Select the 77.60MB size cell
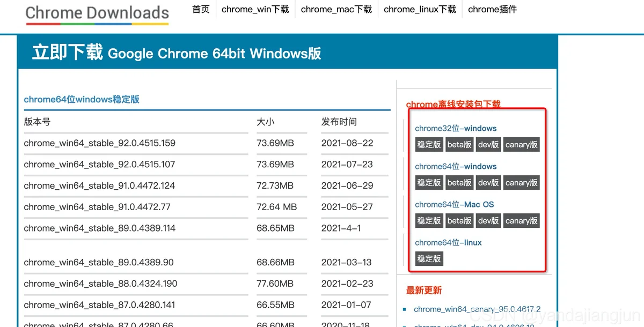Image resolution: width=644 pixels, height=327 pixels. click(275, 284)
